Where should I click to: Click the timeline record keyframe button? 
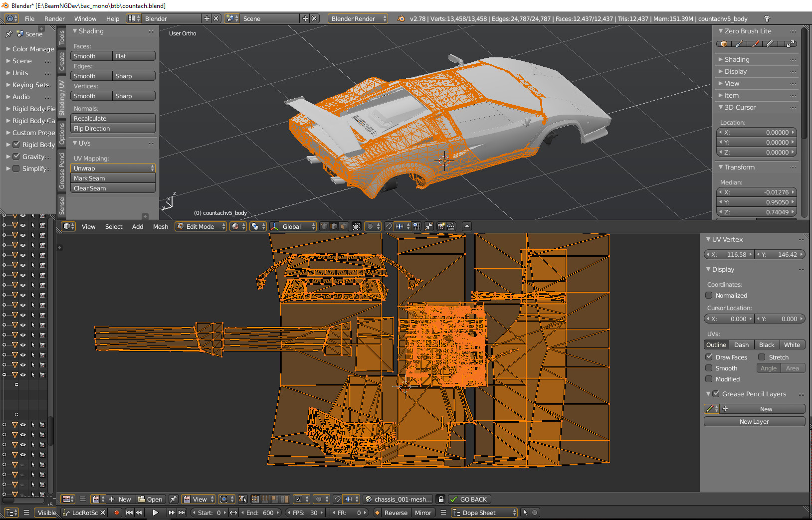click(x=117, y=513)
